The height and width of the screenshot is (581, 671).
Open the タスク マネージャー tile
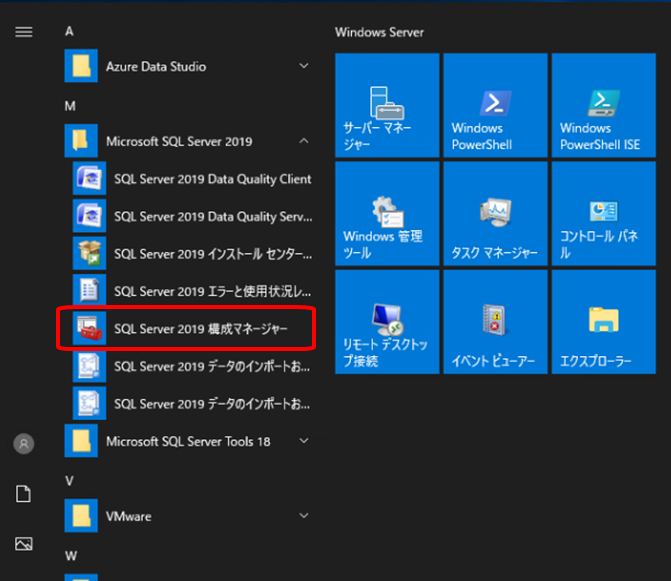coord(495,213)
